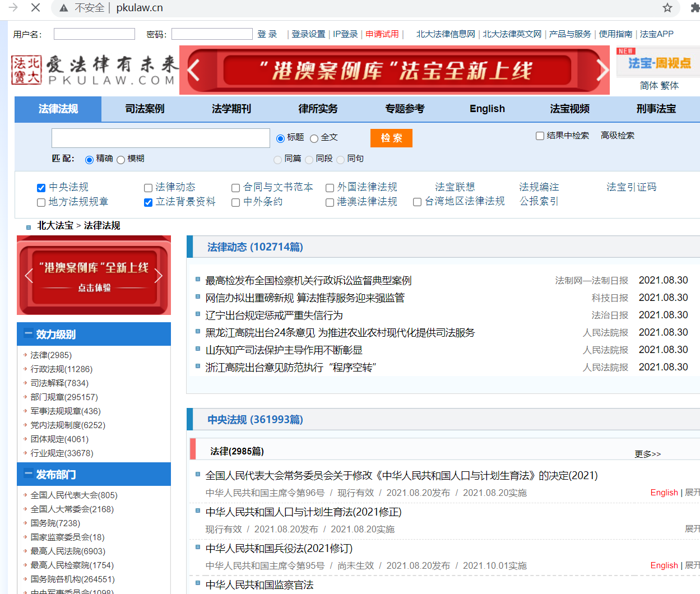
Task: Open 使用指南 user guide link
Action: (x=615, y=34)
